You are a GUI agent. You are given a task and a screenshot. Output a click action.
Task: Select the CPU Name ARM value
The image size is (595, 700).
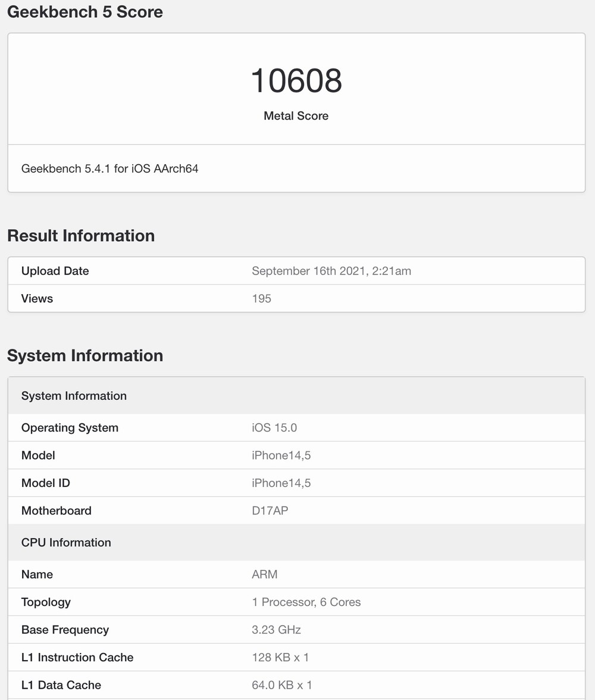pyautogui.click(x=265, y=574)
